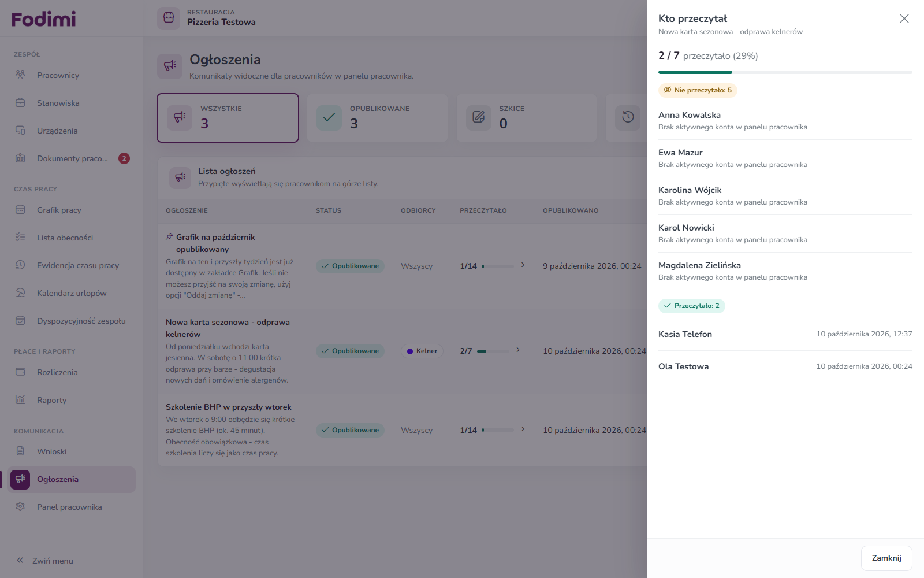This screenshot has width=924, height=578.
Task: Click the Przeczytało: 2 badge
Action: click(691, 306)
